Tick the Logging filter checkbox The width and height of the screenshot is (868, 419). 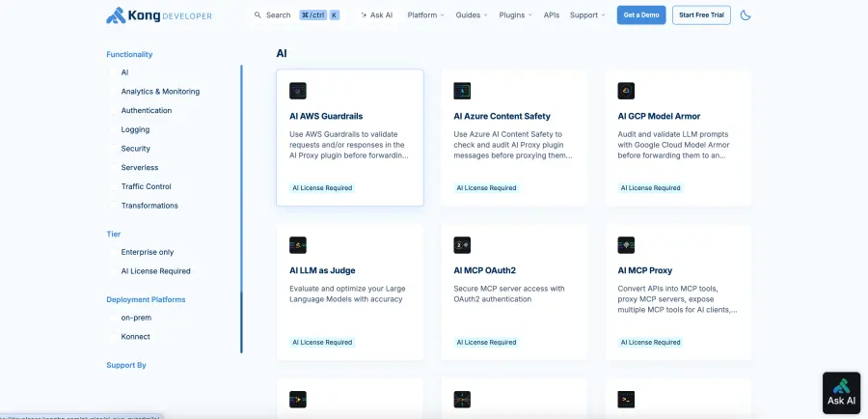tap(113, 129)
